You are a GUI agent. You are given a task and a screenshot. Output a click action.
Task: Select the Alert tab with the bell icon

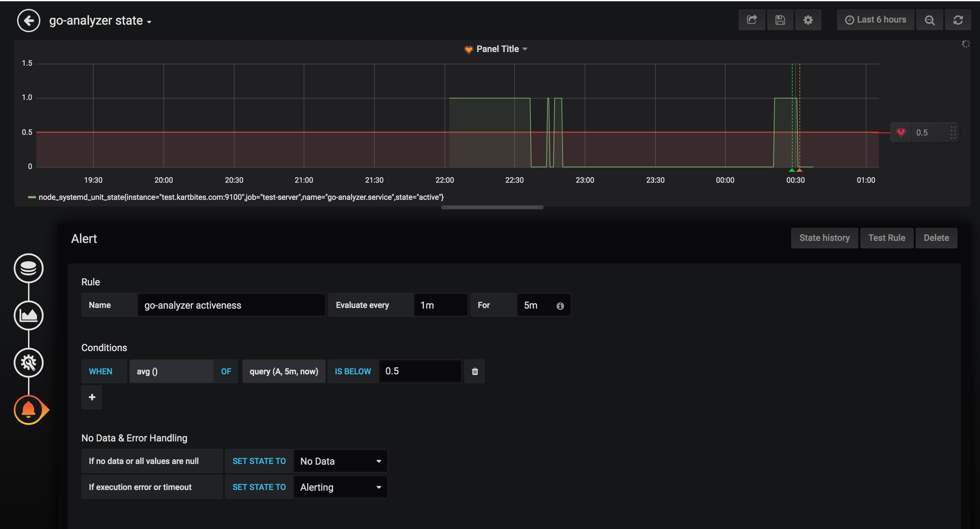coord(28,410)
